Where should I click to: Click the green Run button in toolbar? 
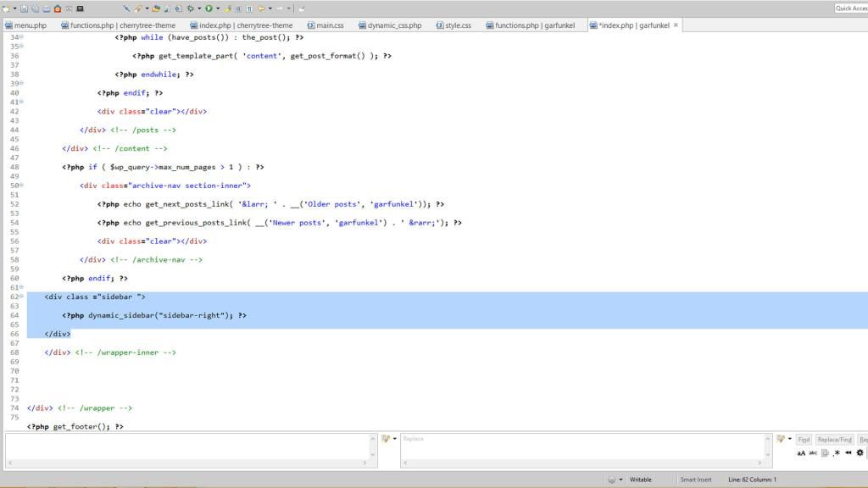coord(209,8)
